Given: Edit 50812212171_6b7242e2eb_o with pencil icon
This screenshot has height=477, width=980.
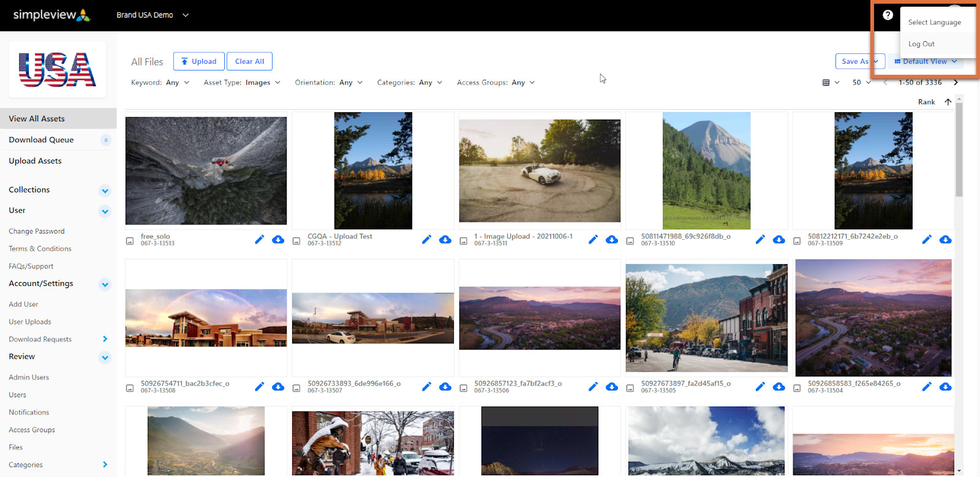Looking at the screenshot, I should (927, 240).
